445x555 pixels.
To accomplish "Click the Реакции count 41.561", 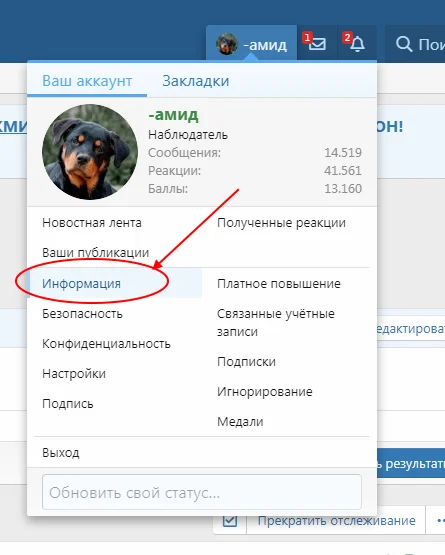I will (x=343, y=171).
